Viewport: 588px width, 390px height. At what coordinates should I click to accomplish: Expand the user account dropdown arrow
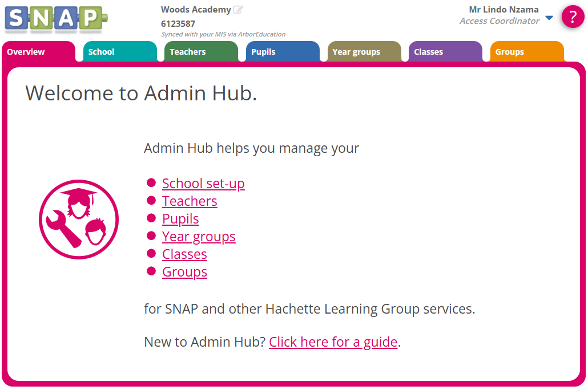(549, 18)
